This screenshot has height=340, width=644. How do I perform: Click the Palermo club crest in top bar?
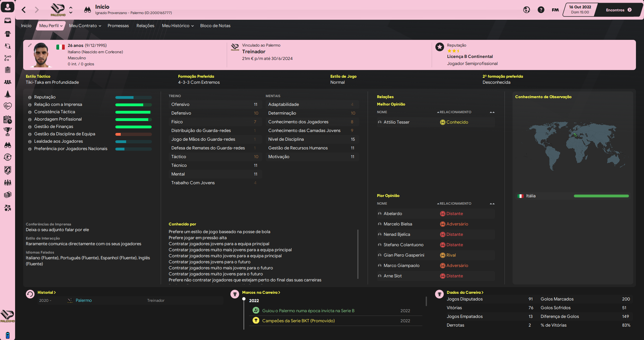58,10
